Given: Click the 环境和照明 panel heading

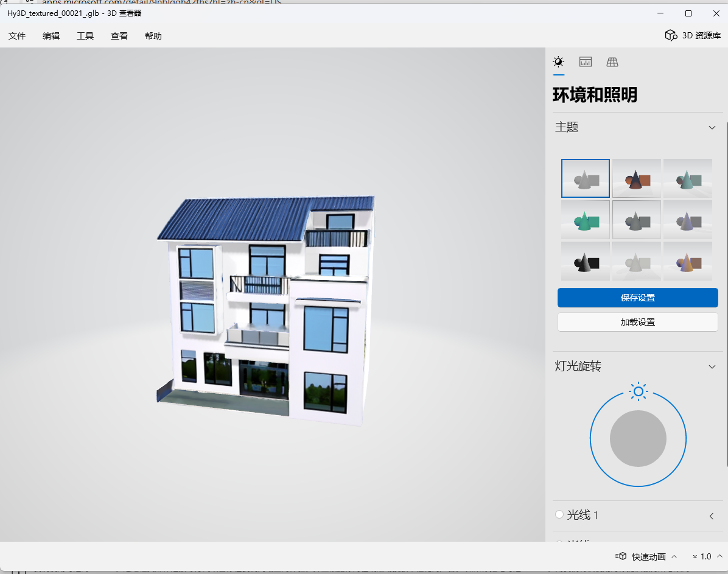Looking at the screenshot, I should tap(595, 95).
